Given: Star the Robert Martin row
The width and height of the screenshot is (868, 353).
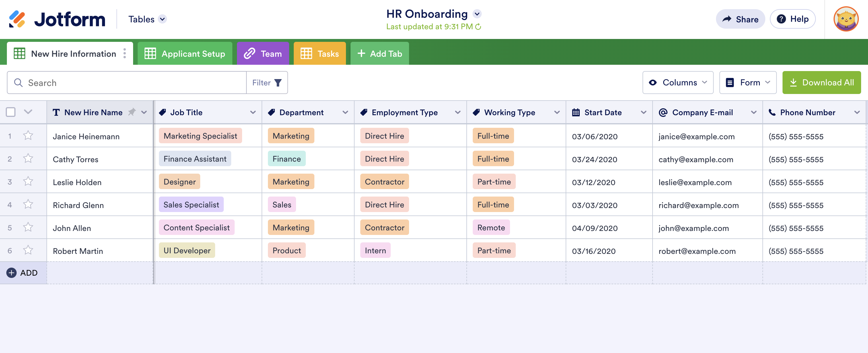Looking at the screenshot, I should coord(28,250).
